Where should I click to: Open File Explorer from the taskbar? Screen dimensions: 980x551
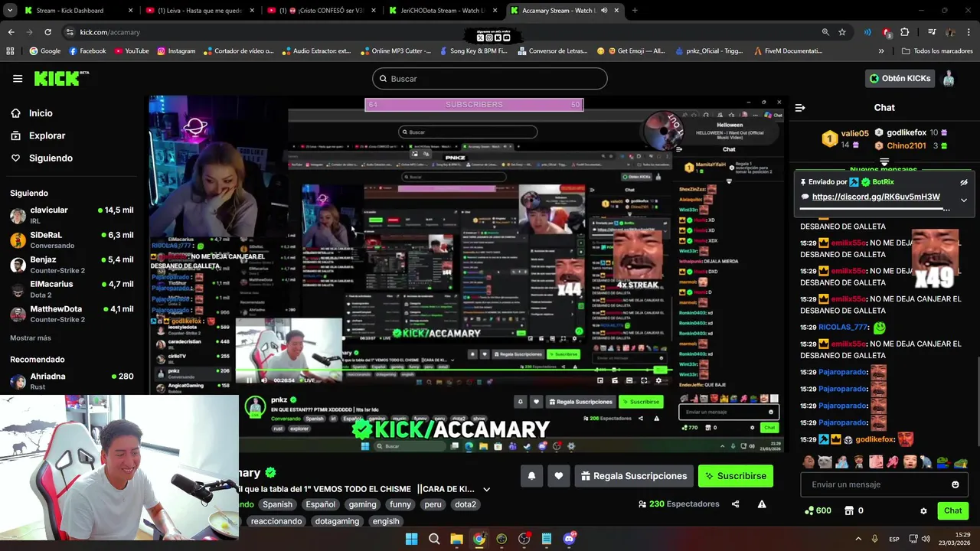456,539
